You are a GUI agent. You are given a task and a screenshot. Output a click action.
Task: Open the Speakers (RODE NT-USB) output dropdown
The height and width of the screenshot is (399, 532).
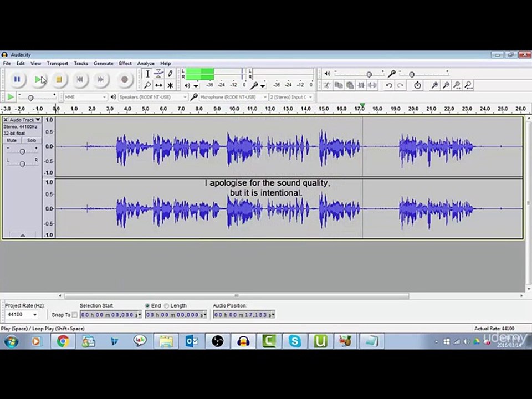click(x=153, y=97)
